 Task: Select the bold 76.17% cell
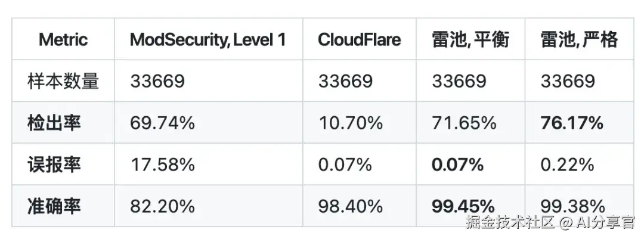[x=572, y=123]
